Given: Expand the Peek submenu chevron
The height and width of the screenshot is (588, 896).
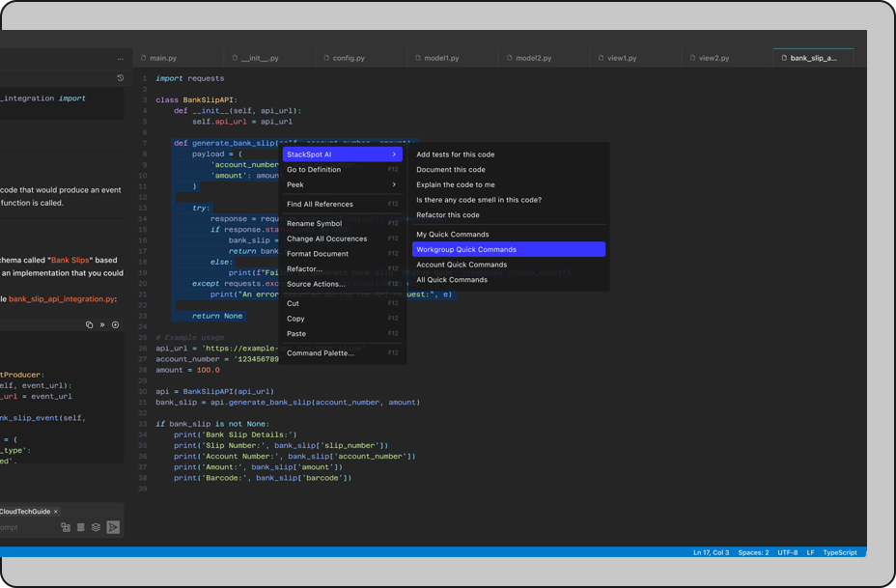Looking at the screenshot, I should [394, 184].
